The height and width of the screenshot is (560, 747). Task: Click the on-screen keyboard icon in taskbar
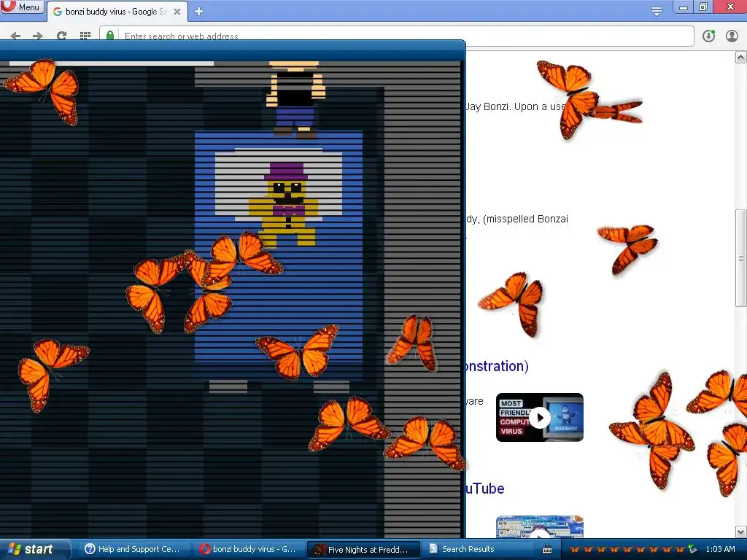547,550
